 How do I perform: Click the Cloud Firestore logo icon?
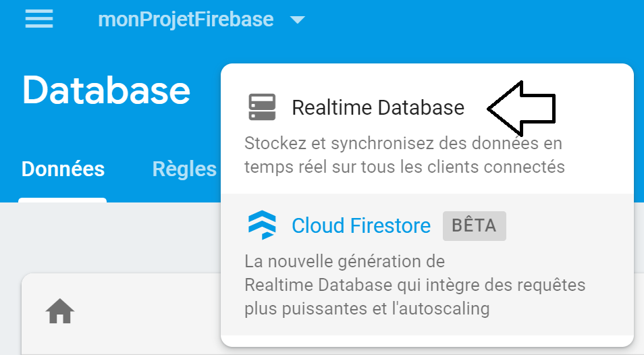[x=262, y=225]
